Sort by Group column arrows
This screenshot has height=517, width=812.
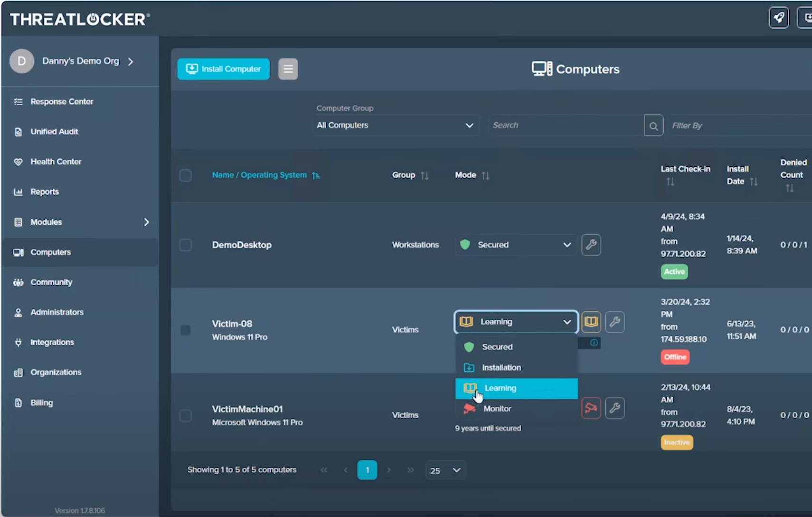click(425, 175)
